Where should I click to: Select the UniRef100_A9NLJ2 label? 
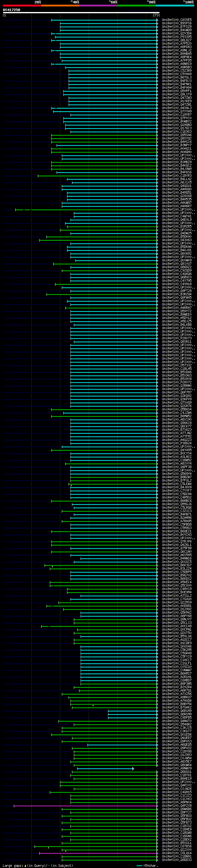tap(177, 50)
